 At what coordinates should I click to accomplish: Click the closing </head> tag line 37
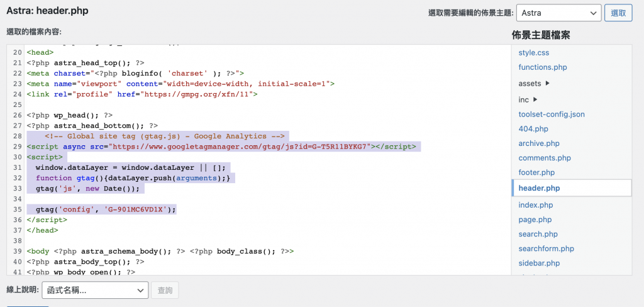(x=42, y=230)
